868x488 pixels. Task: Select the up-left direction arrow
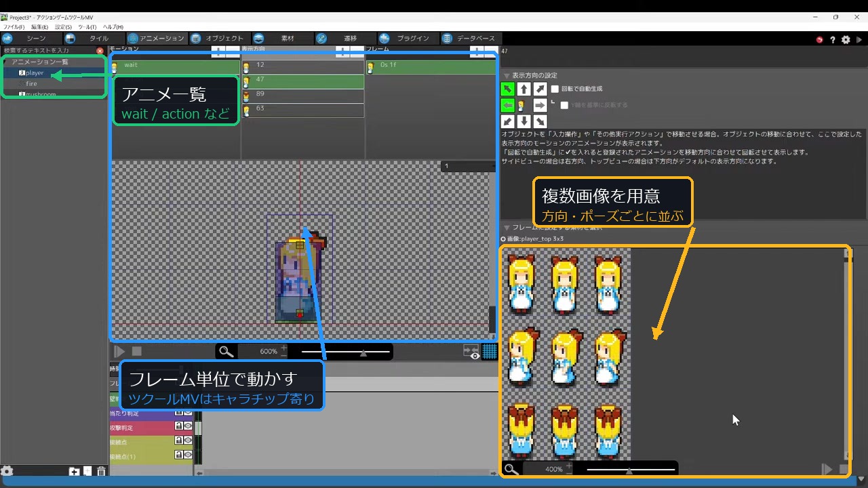tap(507, 89)
